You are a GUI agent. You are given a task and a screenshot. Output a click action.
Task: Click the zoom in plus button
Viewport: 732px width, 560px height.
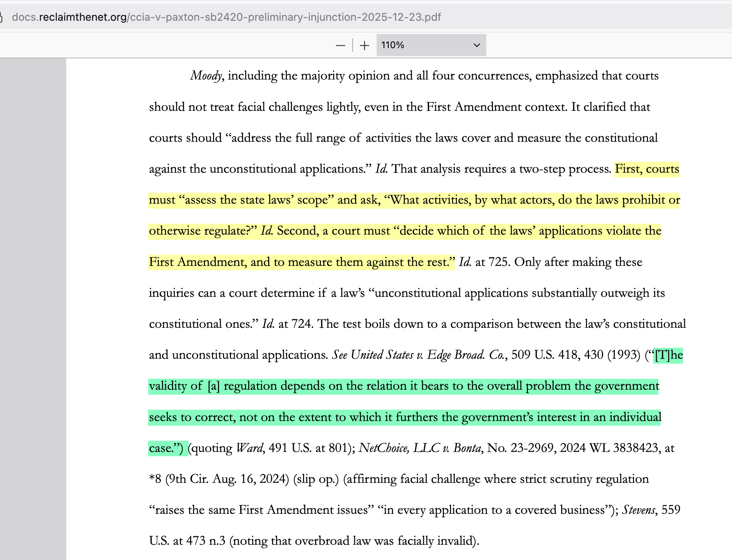364,45
